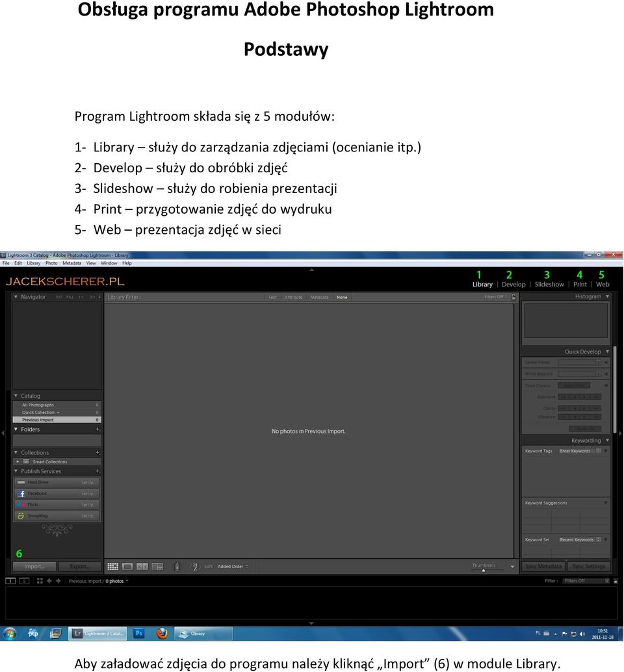Screen dimensions: 624x672
Task: Click filmstrip grid shortcut icon
Action: click(x=40, y=581)
